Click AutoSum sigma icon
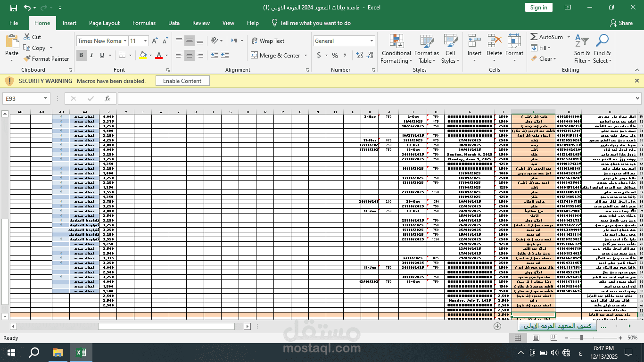 (534, 37)
